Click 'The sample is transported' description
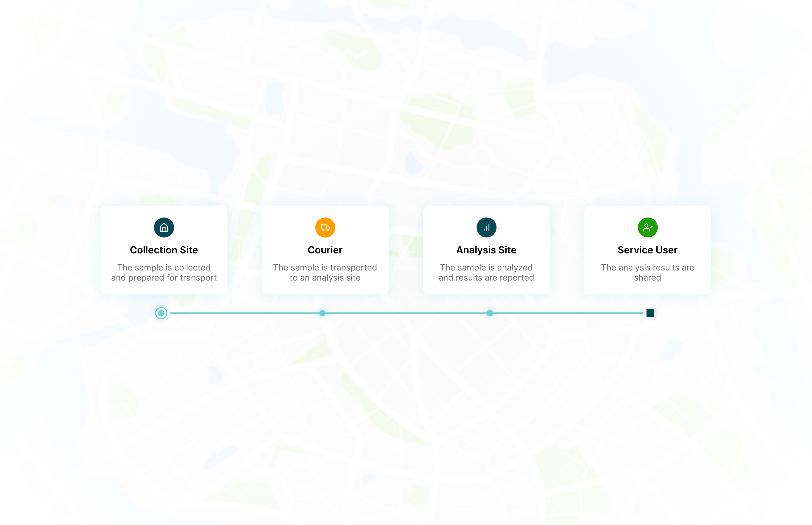The height and width of the screenshot is (525, 812). [x=325, y=272]
